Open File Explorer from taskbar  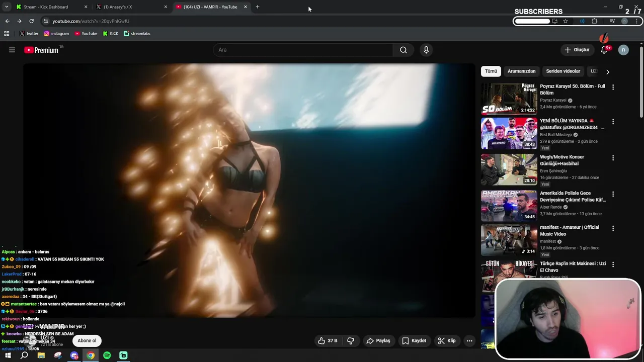coord(41,355)
